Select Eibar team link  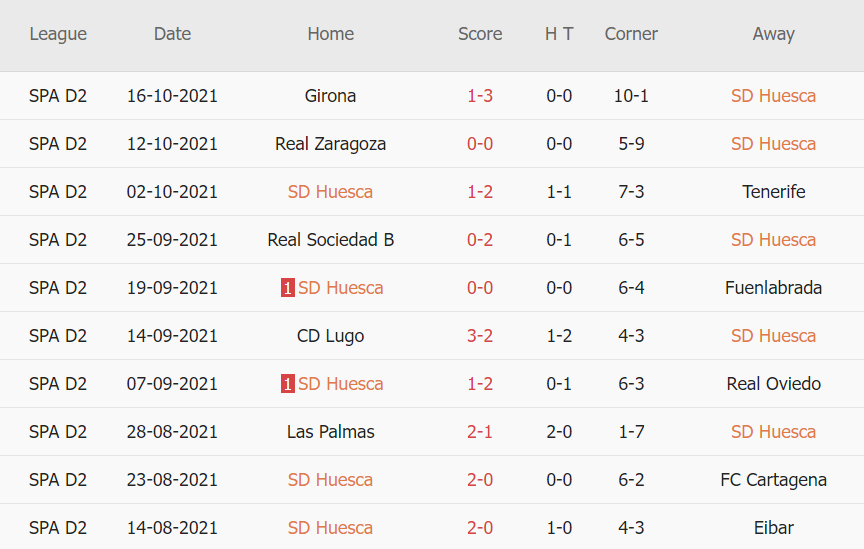point(773,528)
